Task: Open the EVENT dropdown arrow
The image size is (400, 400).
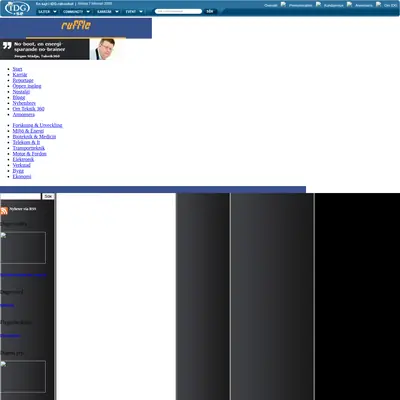Action: pyautogui.click(x=141, y=12)
